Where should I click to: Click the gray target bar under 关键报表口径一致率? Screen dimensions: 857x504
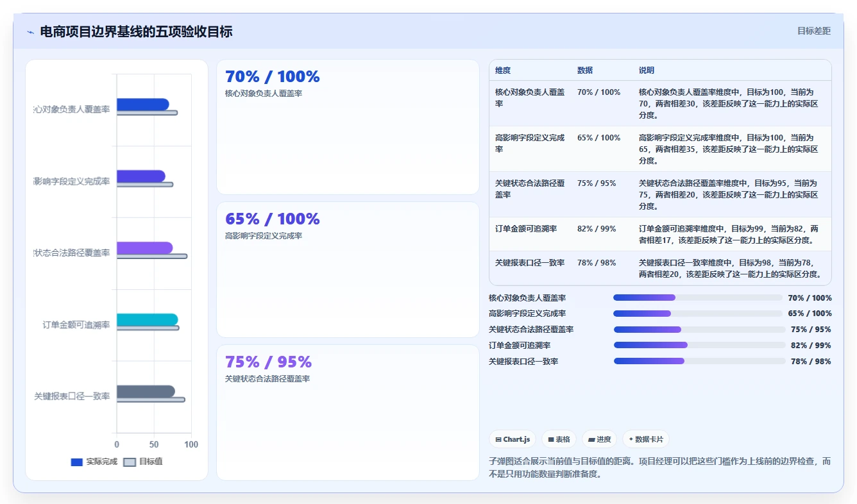[151, 400]
